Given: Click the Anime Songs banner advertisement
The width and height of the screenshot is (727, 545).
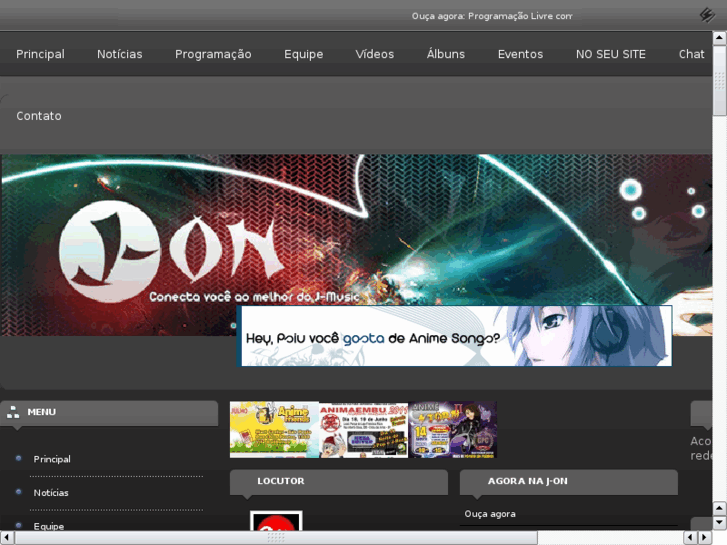Looking at the screenshot, I should (455, 337).
